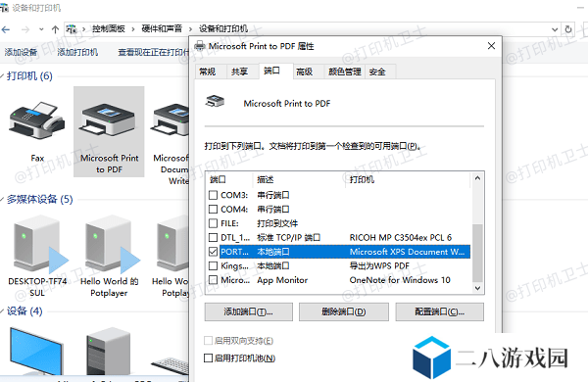Click the Up one level arrow icon
The width and height of the screenshot is (588, 382).
(x=55, y=29)
